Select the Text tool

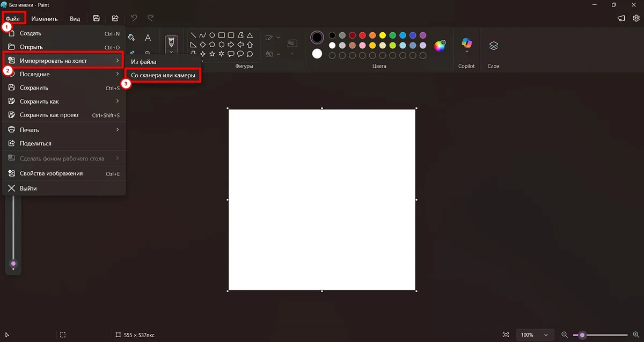[x=148, y=38]
